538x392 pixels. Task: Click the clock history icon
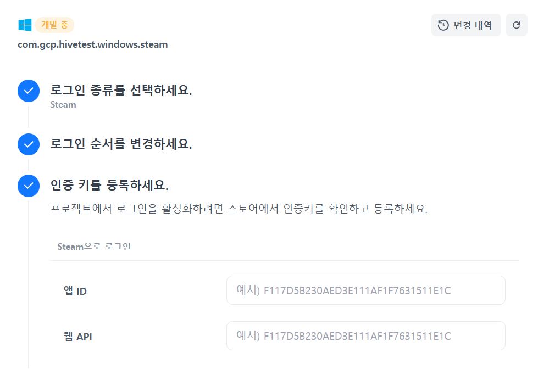coord(443,25)
